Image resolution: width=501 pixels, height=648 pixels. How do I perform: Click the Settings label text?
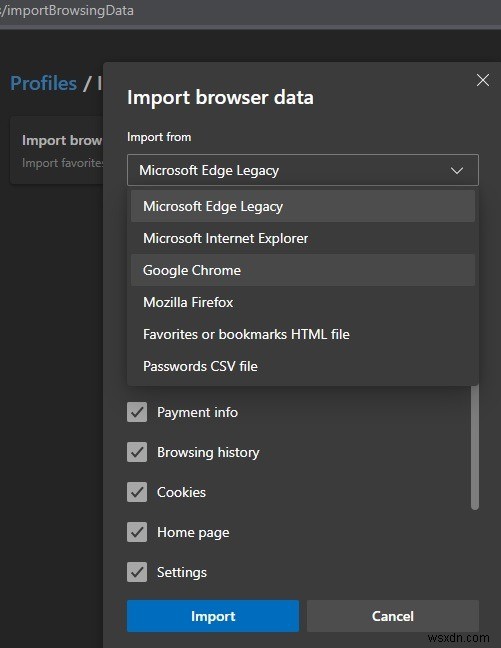pyautogui.click(x=182, y=572)
